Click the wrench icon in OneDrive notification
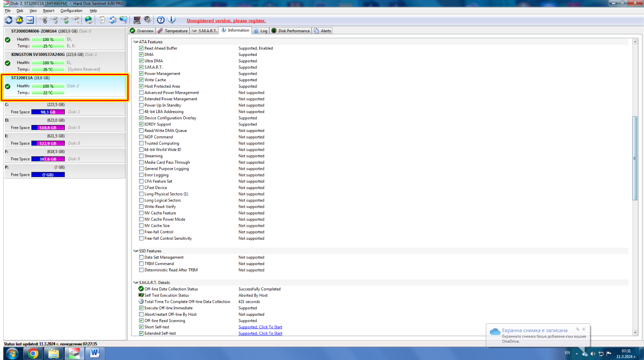The image size is (644, 360). click(x=577, y=329)
